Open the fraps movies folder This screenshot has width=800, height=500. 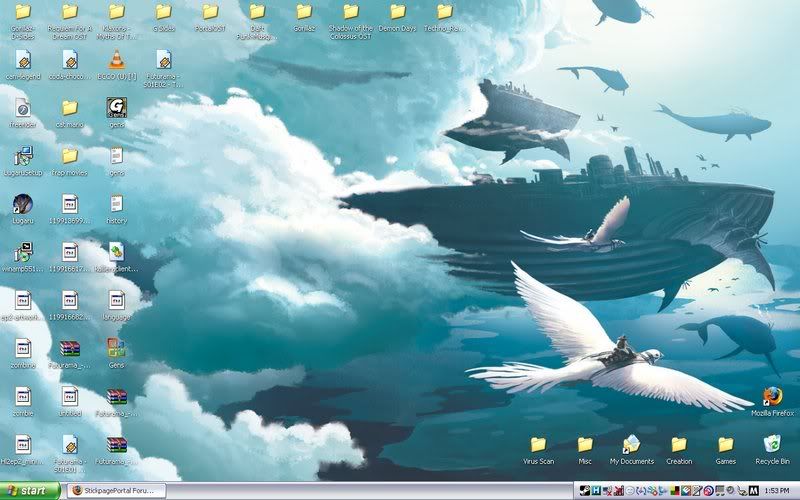(70, 156)
